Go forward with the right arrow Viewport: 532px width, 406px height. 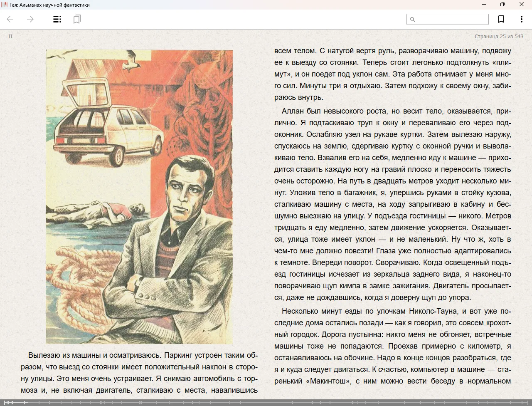(30, 19)
